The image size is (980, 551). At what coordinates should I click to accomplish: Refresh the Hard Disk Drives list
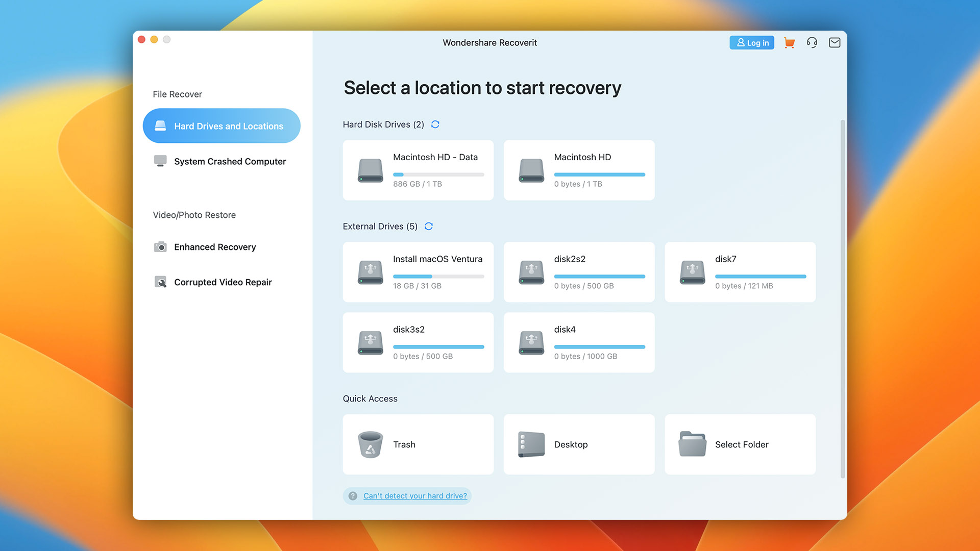click(x=435, y=124)
